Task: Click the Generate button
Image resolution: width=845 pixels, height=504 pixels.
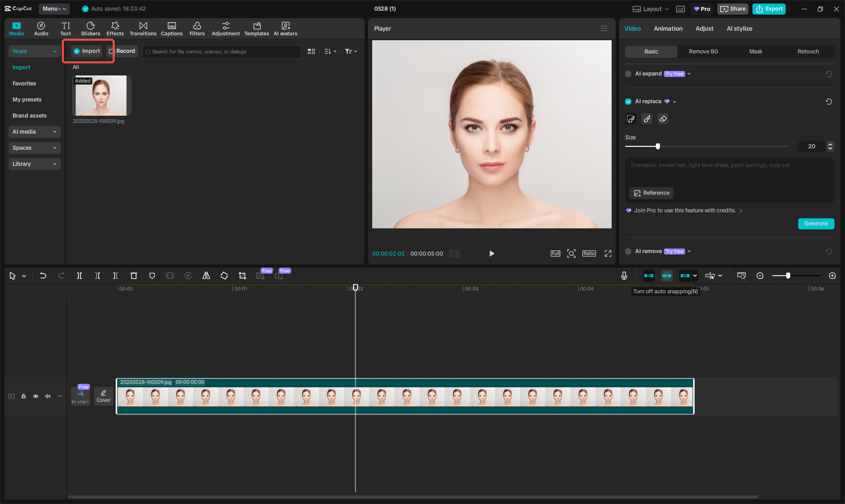Action: pos(816,224)
